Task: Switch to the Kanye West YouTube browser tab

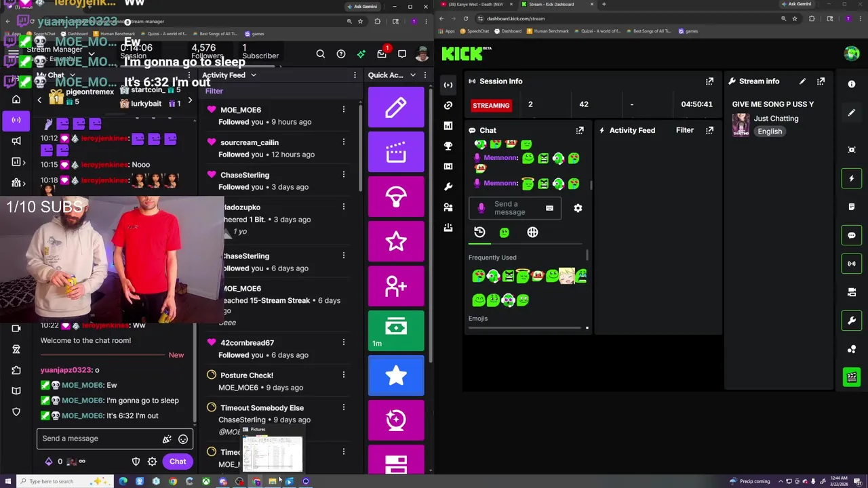Action: coord(475,4)
